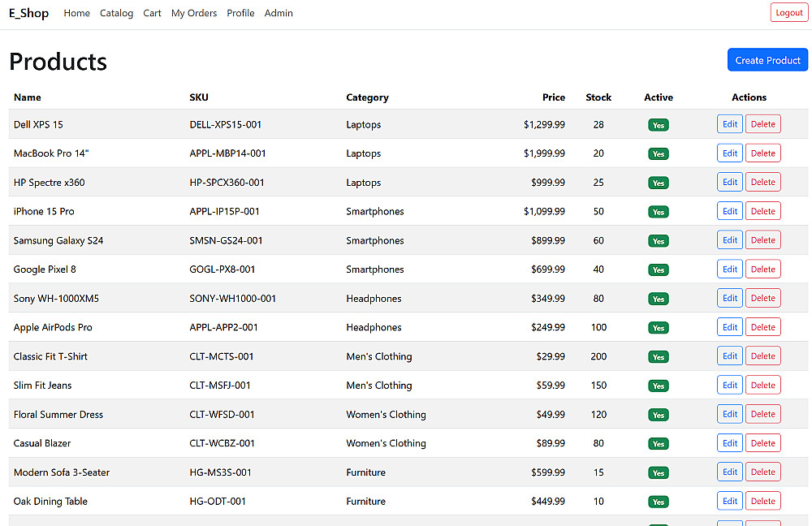Edit the Sony WH-1000XM5 entry
Screen dimensions: 812x526
pyautogui.click(x=730, y=298)
